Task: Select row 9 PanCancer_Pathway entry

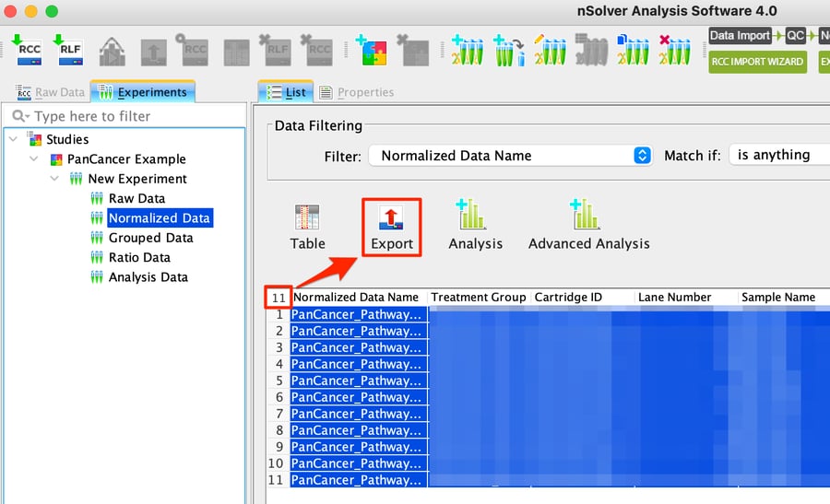Action: point(359,447)
